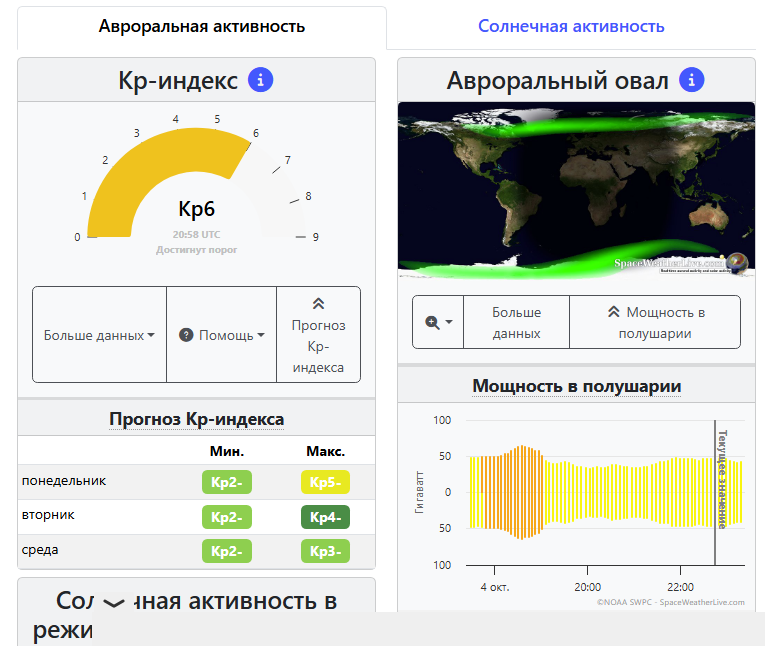Click the Мин. column header
The image size is (765, 646).
tap(227, 451)
